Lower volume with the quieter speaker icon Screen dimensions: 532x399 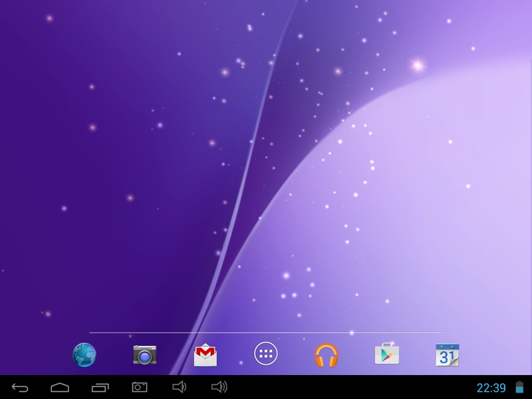pyautogui.click(x=179, y=387)
